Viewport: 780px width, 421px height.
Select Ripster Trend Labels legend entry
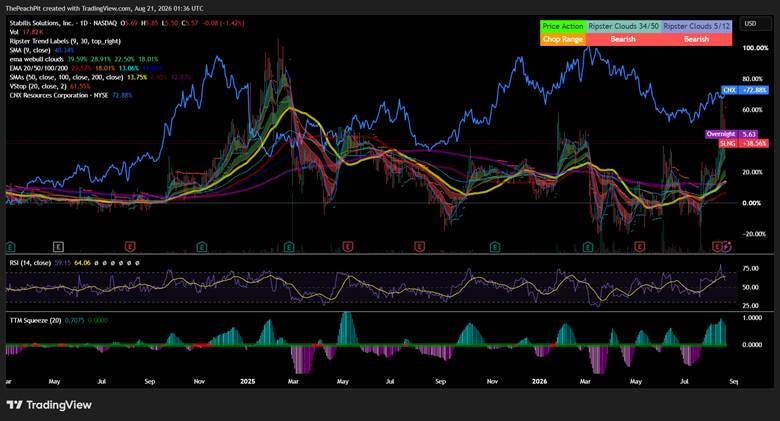[x=65, y=41]
